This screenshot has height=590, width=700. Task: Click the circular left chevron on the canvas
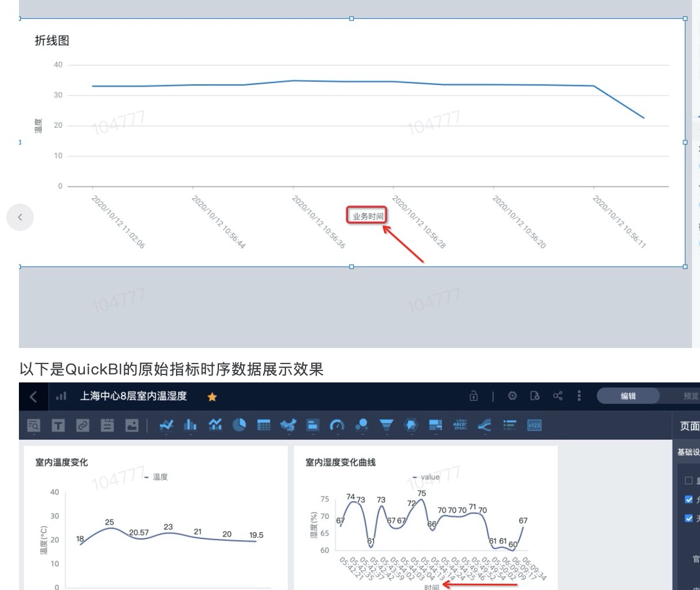click(x=21, y=217)
